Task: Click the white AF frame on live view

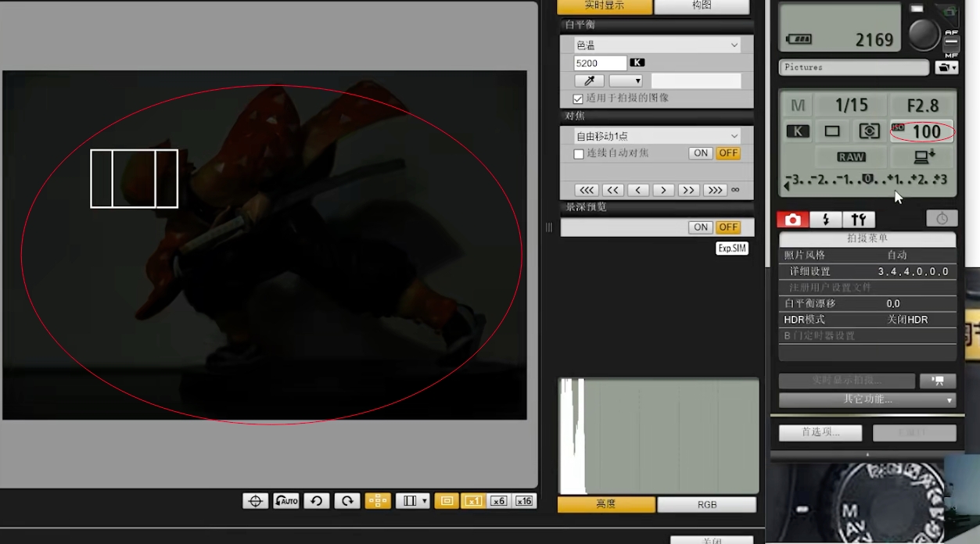Action: click(x=134, y=179)
